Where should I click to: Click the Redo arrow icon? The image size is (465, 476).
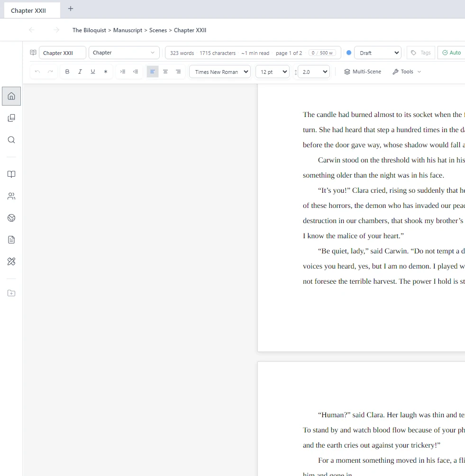coord(50,72)
